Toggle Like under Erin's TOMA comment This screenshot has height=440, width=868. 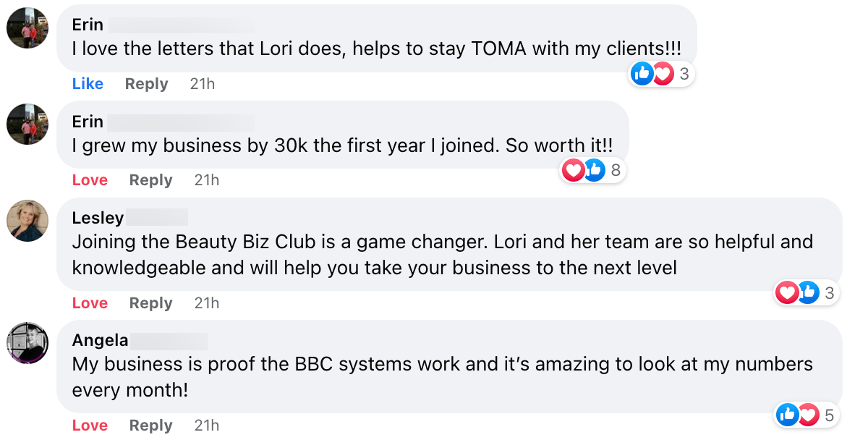88,84
